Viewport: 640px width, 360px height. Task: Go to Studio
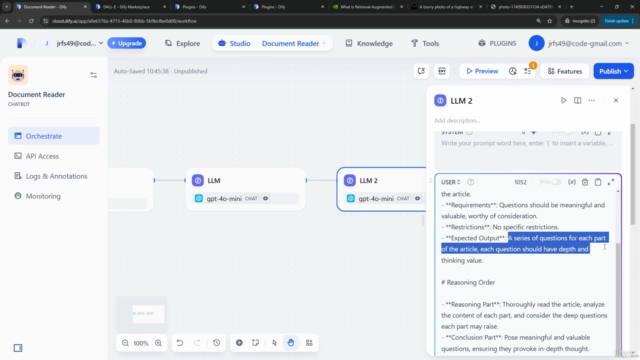(234, 43)
